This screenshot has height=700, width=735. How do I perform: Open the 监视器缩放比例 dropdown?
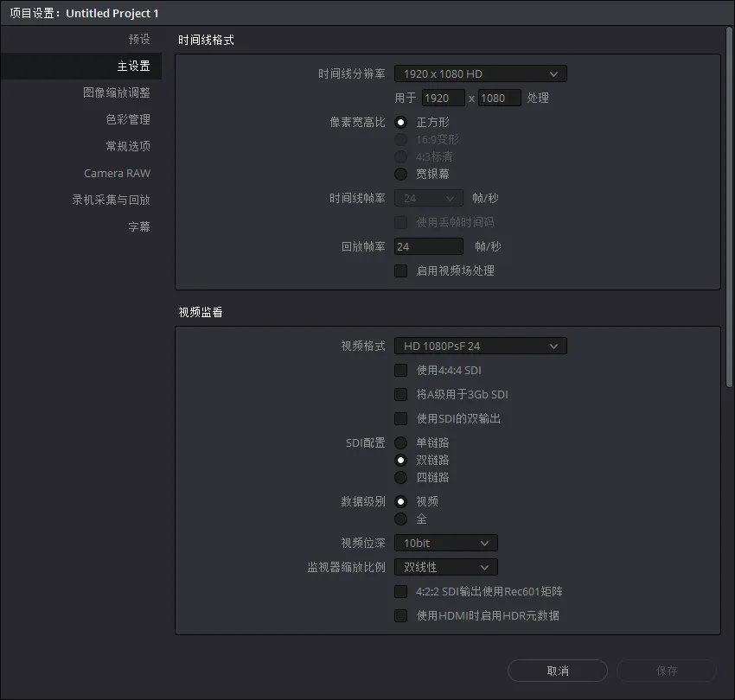(x=444, y=567)
